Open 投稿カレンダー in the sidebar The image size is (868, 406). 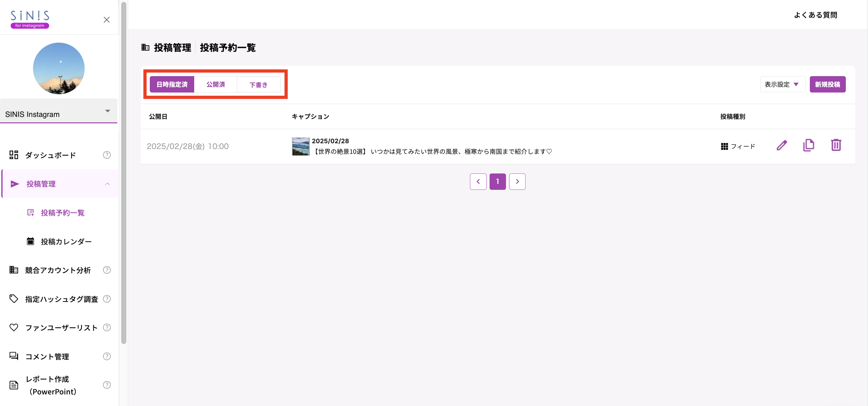click(66, 241)
